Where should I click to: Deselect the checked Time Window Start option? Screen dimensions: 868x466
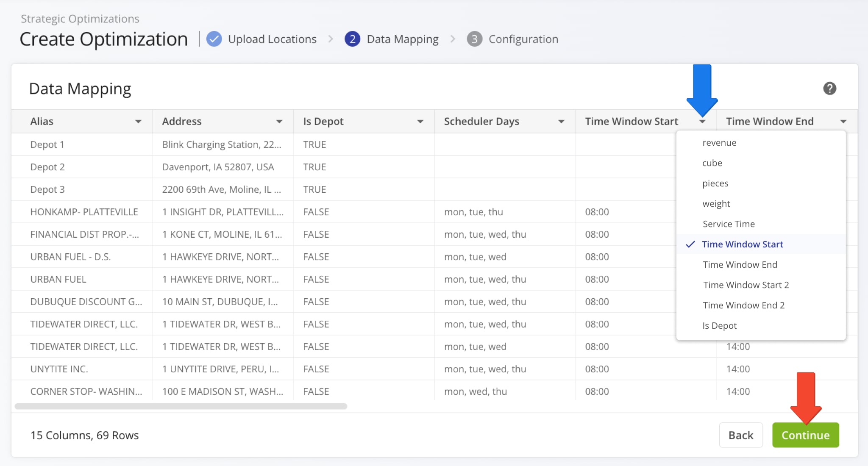coord(742,244)
